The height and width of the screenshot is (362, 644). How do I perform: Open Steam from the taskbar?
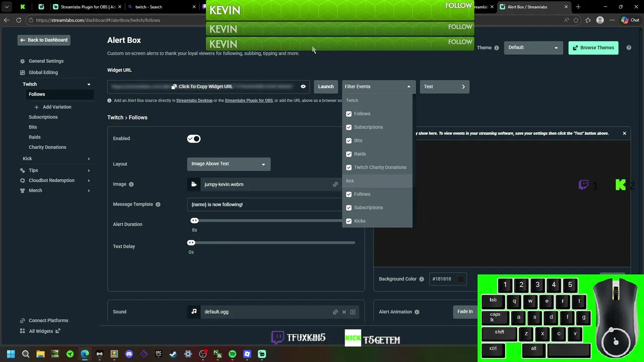(x=173, y=354)
